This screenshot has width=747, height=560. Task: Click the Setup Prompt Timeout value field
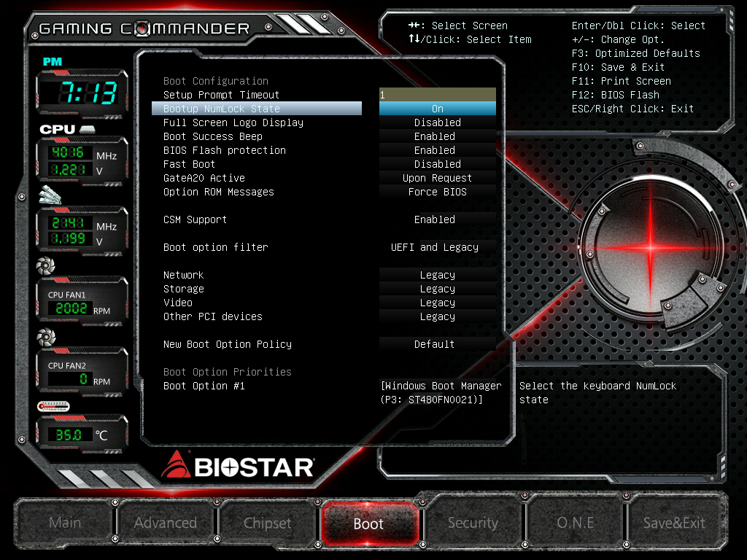coord(438,95)
